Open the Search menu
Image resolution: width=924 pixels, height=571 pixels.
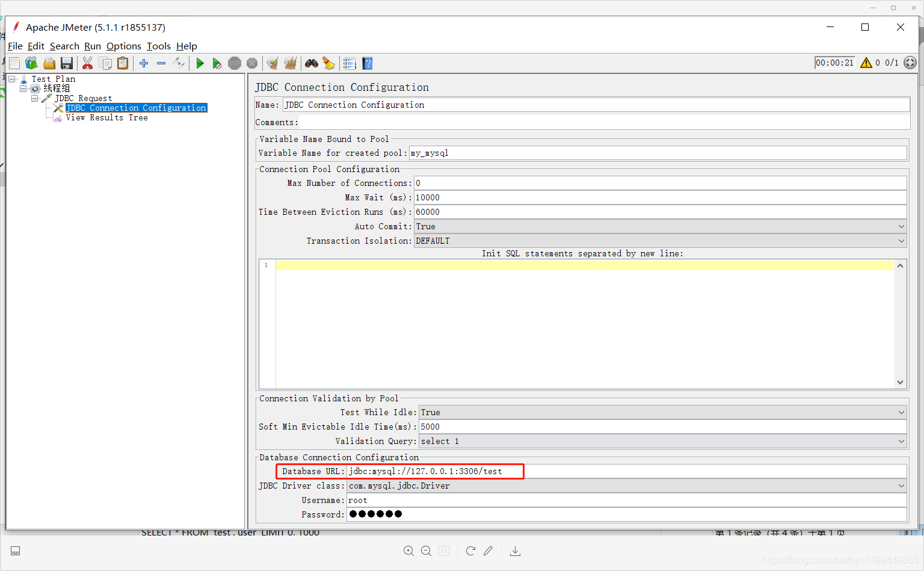pos(64,46)
